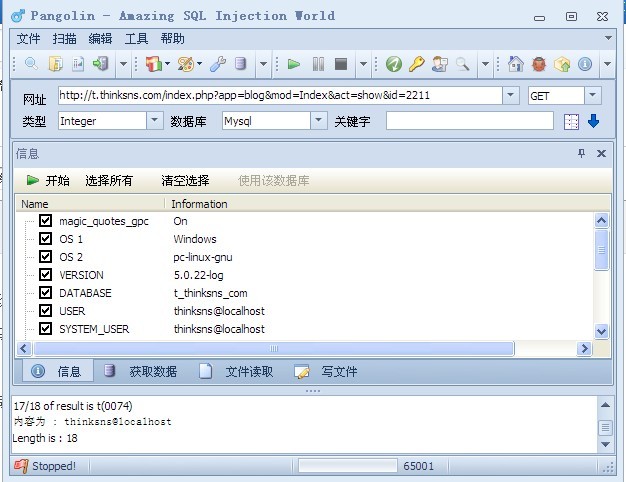The width and height of the screenshot is (626, 482).
Task: Uncheck the OS 1 checkbox
Action: click(x=46, y=238)
